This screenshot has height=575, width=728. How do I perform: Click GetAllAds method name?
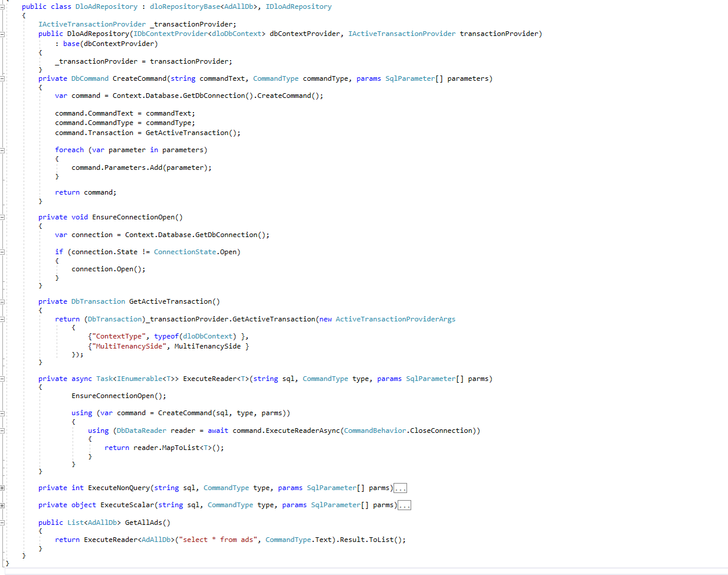(143, 523)
